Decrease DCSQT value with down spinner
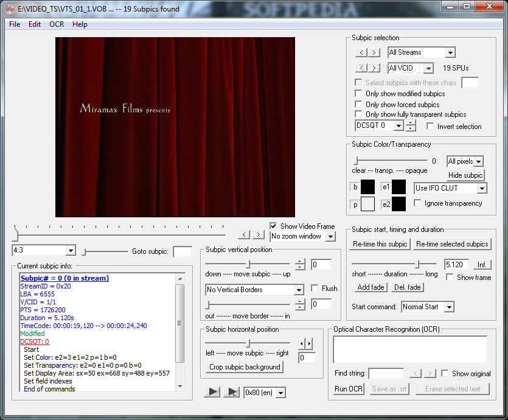 coord(411,128)
